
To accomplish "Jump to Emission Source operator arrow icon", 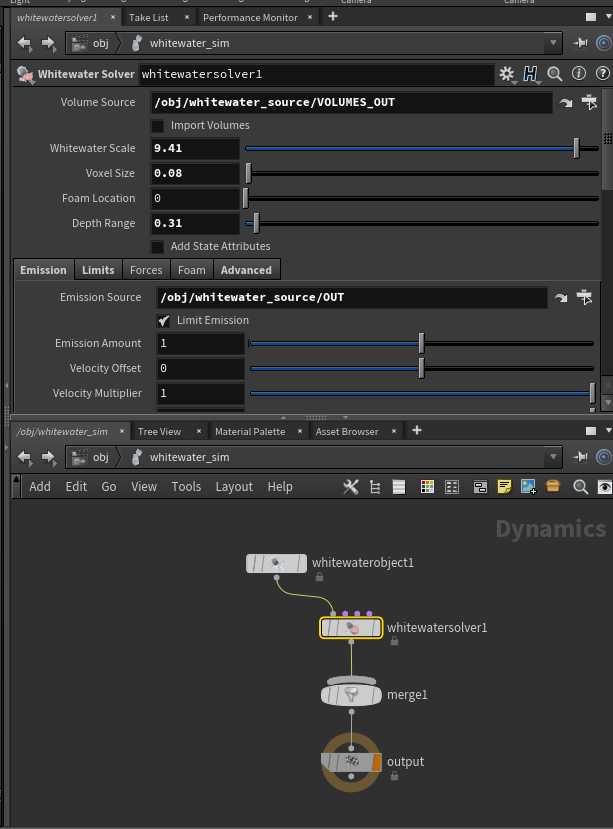I will click(561, 298).
